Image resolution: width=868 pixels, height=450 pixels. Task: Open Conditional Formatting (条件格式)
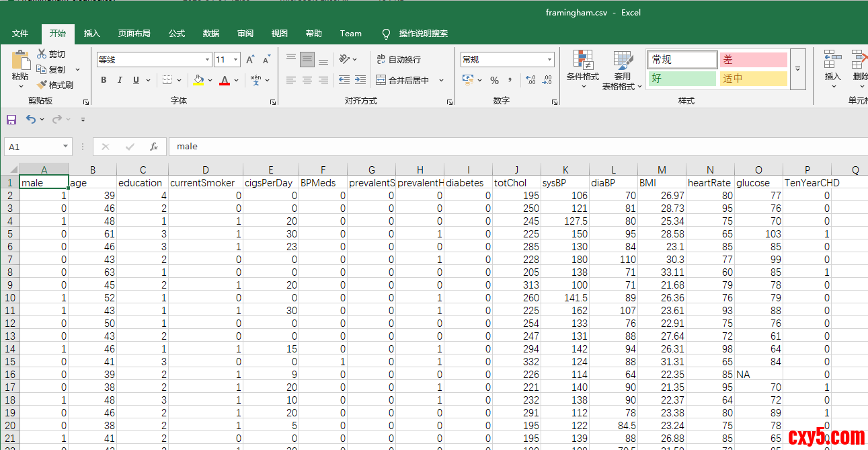(582, 69)
